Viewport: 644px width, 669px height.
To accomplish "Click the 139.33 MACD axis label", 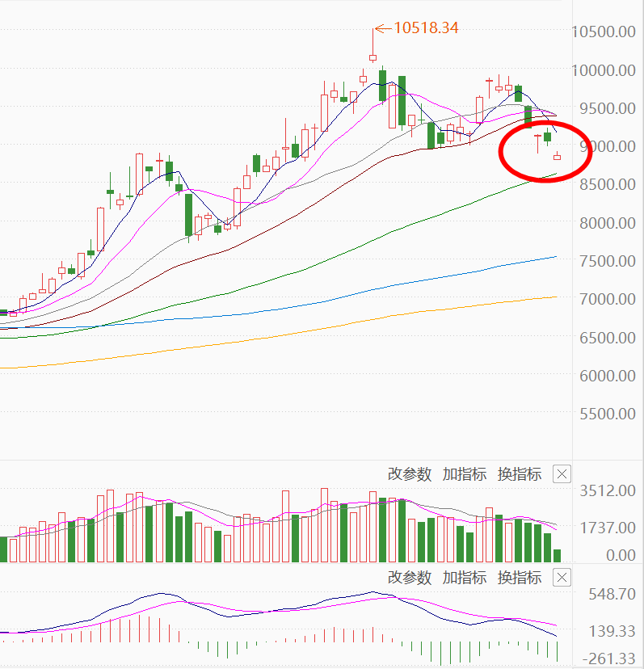I will pos(612,631).
